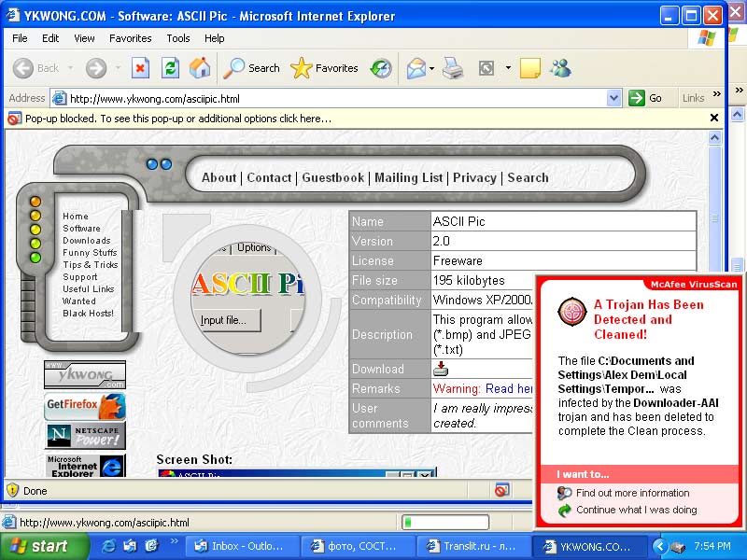
Task: Click the page scroll up arrow
Action: tap(714, 138)
